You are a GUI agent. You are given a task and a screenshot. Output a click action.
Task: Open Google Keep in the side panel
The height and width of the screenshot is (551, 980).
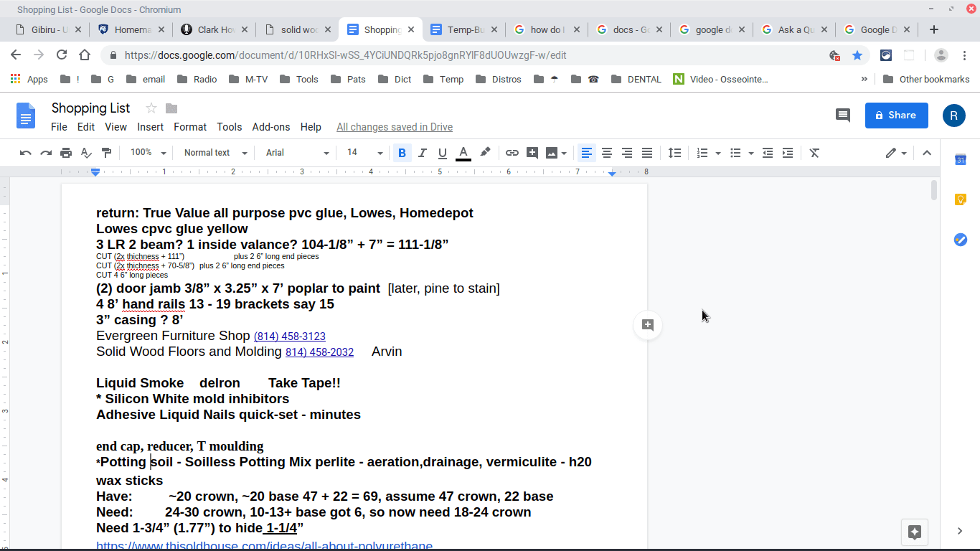pos(961,199)
